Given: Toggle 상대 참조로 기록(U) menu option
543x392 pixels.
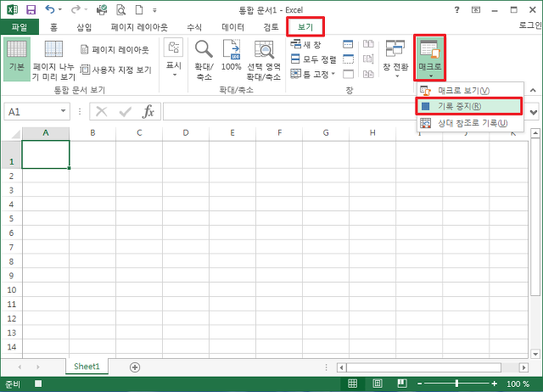Looking at the screenshot, I should (470, 123).
